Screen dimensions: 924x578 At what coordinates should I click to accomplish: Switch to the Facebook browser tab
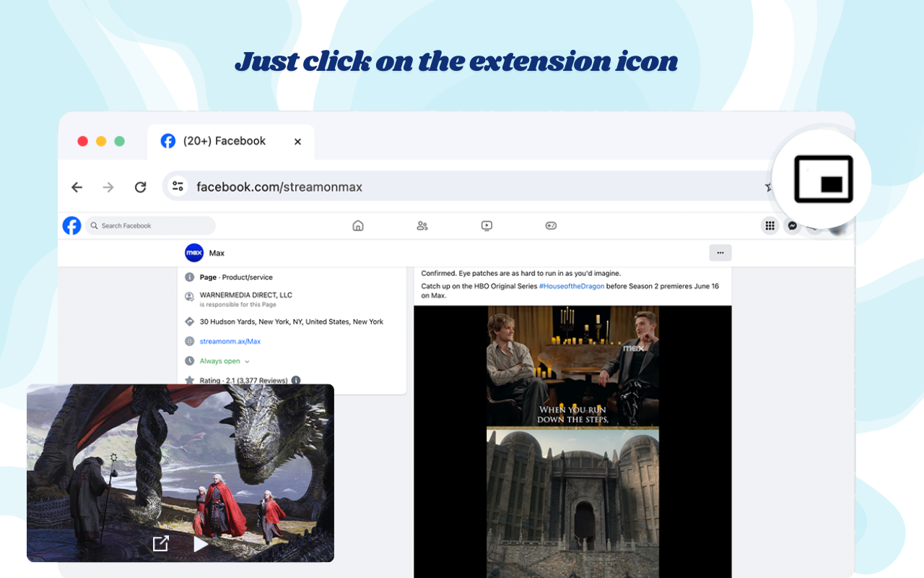(224, 141)
